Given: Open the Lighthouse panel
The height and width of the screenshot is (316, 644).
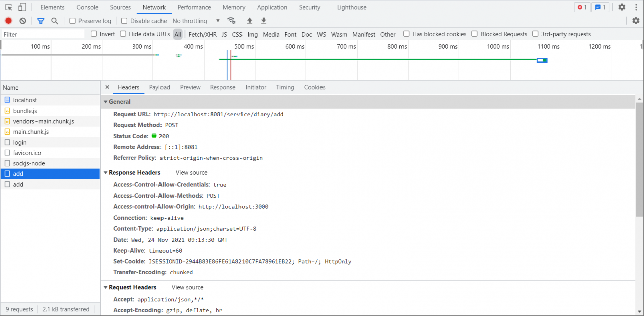Looking at the screenshot, I should 352,7.
